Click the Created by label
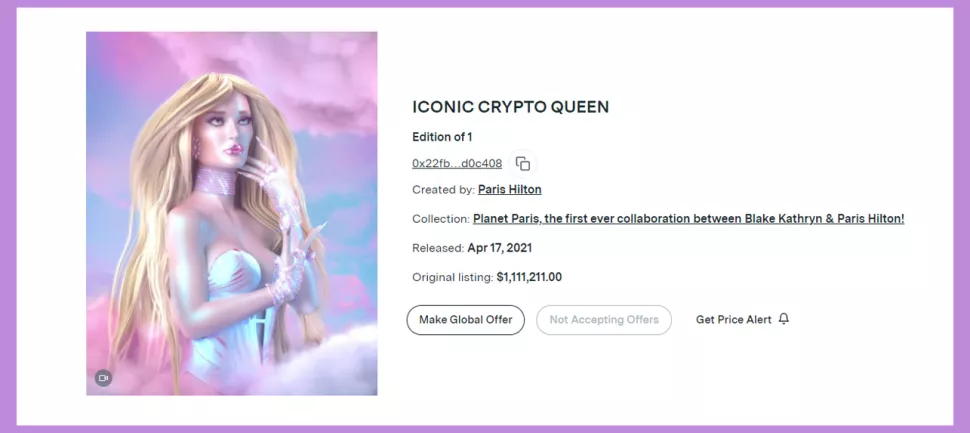 coord(444,190)
